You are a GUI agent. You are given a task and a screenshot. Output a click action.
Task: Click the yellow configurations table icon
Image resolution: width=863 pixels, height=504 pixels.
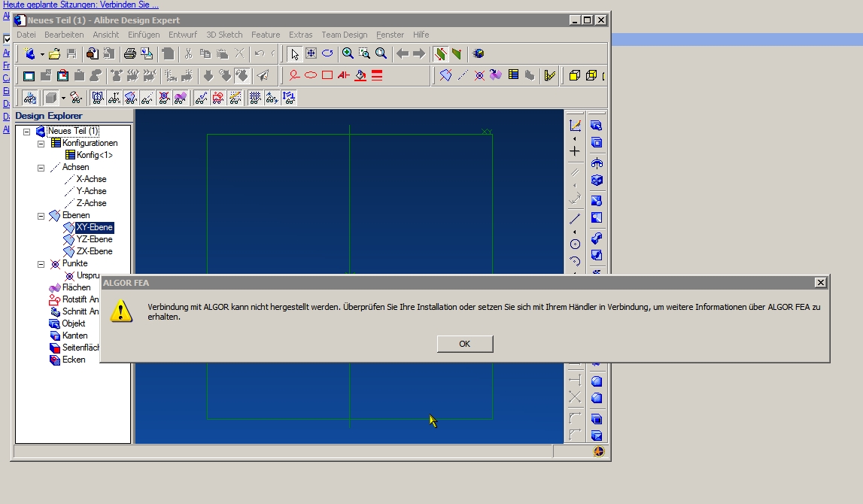tap(513, 75)
